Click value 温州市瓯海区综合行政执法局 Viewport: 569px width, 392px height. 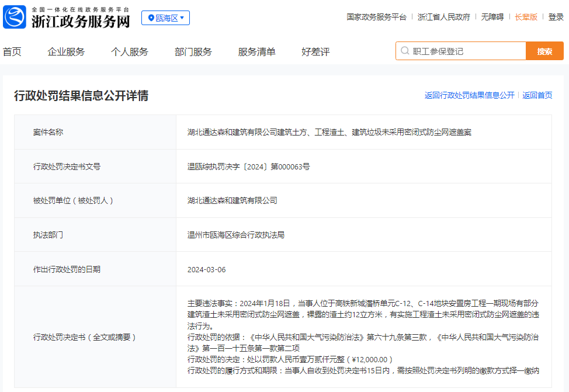(236, 235)
